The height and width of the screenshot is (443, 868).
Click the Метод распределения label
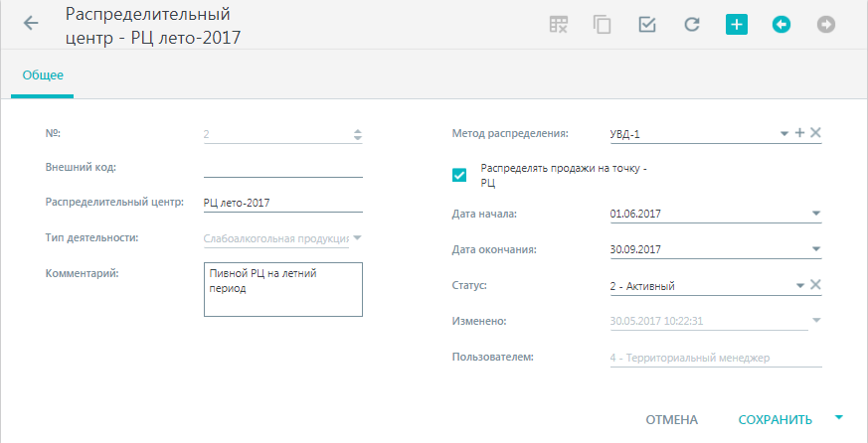click(x=510, y=133)
